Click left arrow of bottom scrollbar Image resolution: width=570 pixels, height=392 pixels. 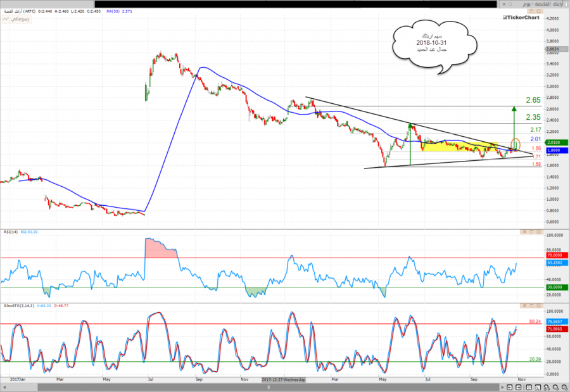point(3,387)
